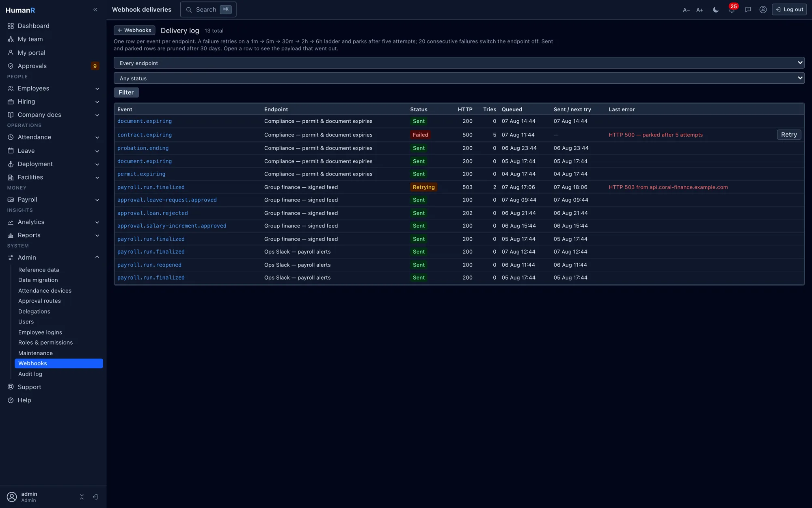
Task: Open Audit log under Admin
Action: click(59, 374)
